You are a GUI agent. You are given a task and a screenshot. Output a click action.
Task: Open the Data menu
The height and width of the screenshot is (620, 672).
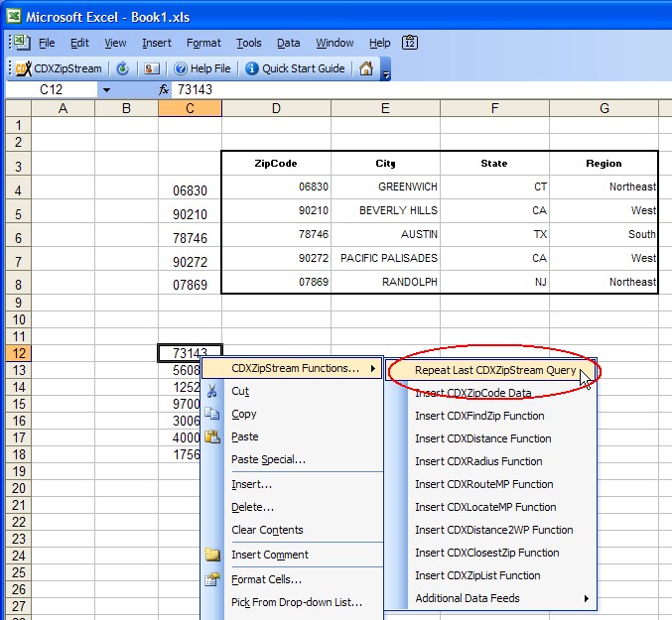click(289, 43)
